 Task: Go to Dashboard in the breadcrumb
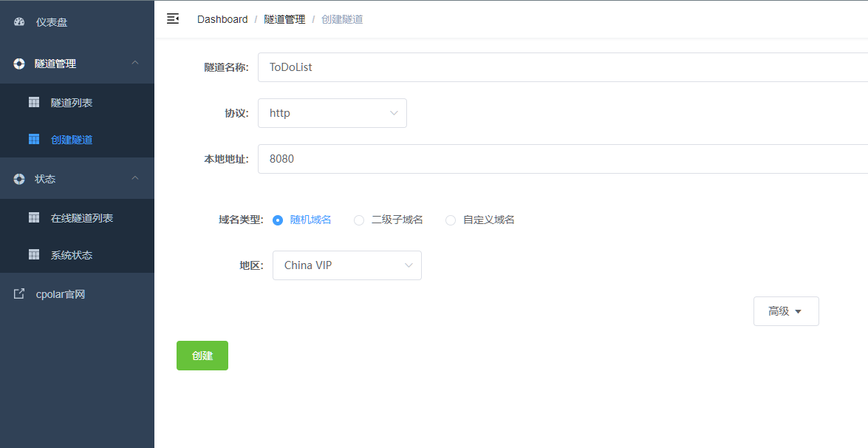point(222,19)
